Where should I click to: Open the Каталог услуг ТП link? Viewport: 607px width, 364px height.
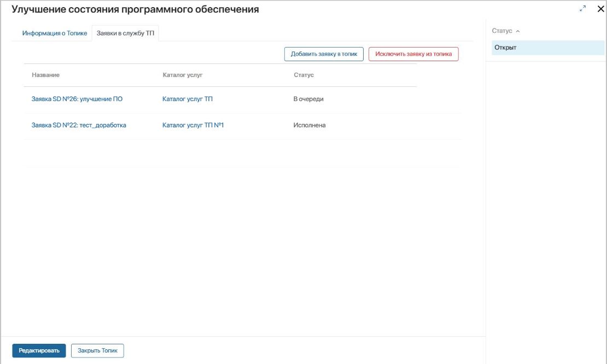pos(188,99)
